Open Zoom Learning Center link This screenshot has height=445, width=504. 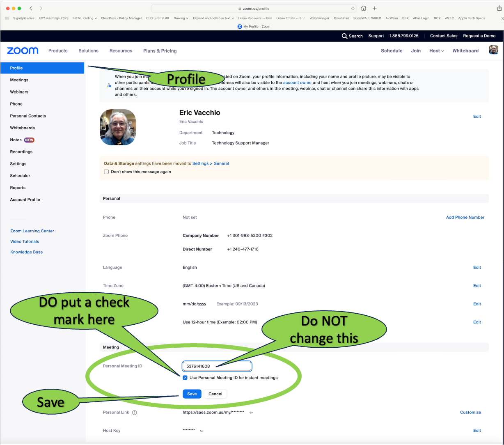click(32, 231)
